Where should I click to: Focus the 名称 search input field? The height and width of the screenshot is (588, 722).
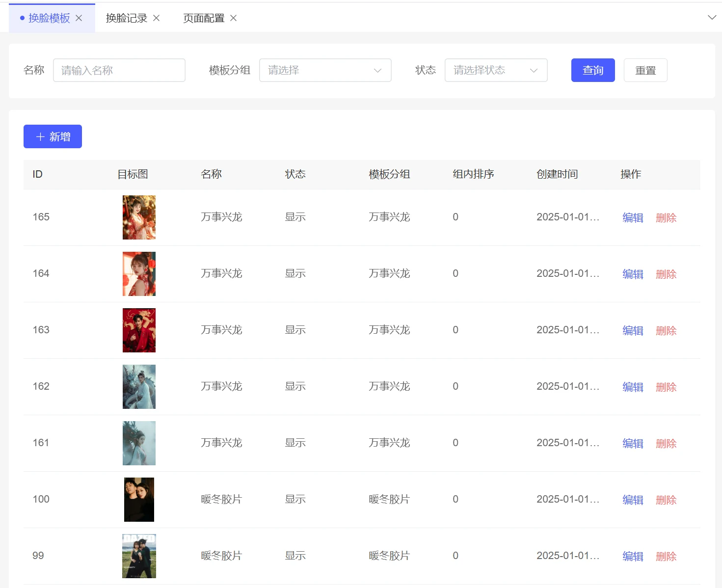click(119, 70)
